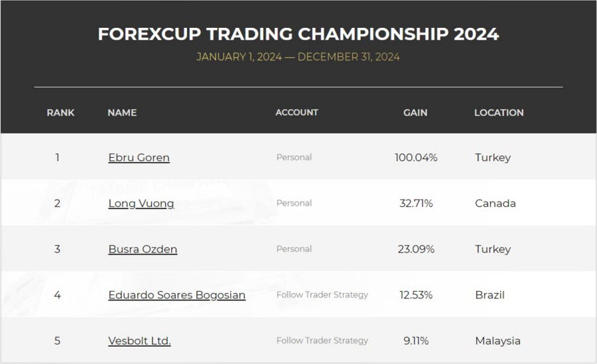597x364 pixels.
Task: Open Ebru Goren's trader profile link
Action: tap(139, 157)
